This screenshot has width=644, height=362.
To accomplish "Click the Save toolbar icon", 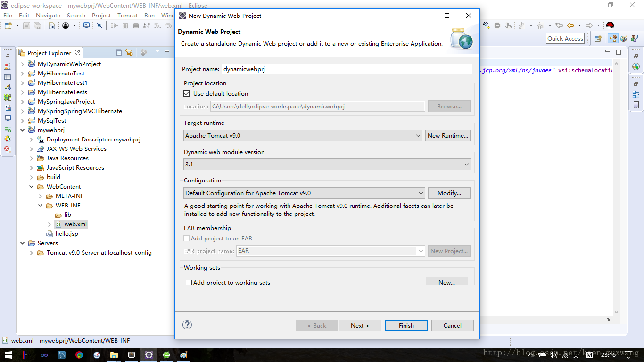I will point(26,25).
